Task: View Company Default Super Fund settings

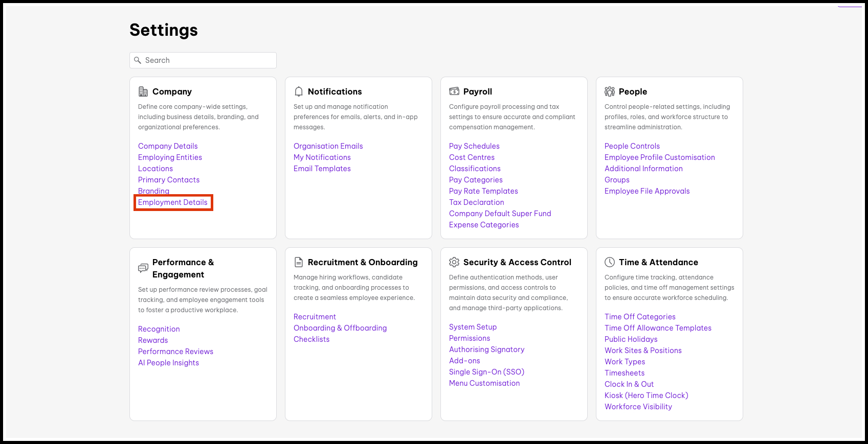Action: (500, 214)
